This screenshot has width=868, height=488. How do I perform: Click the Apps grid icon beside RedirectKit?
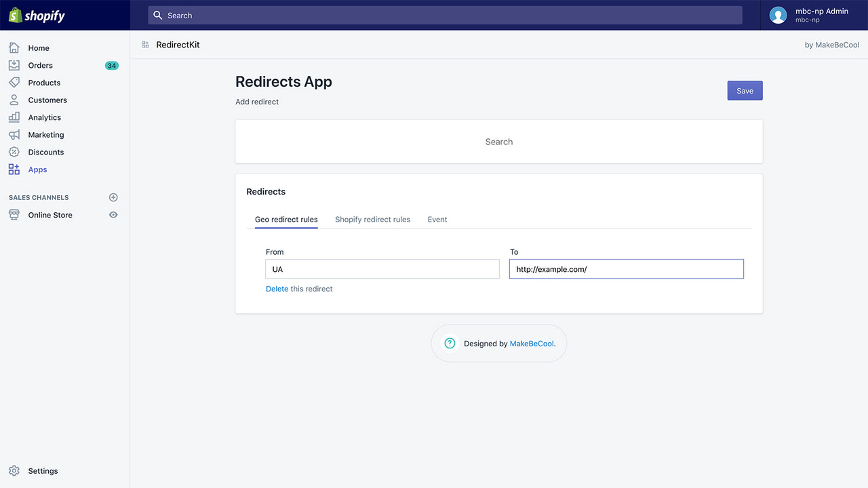click(144, 44)
